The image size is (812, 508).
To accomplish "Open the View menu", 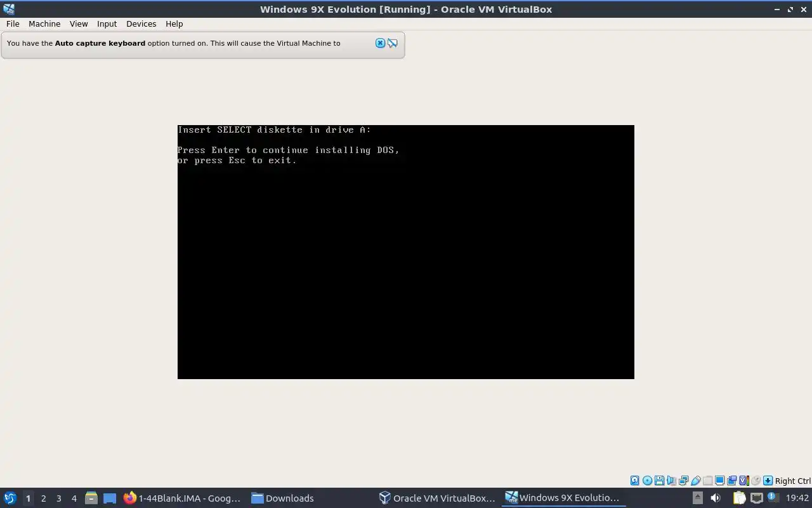I will 79,23.
